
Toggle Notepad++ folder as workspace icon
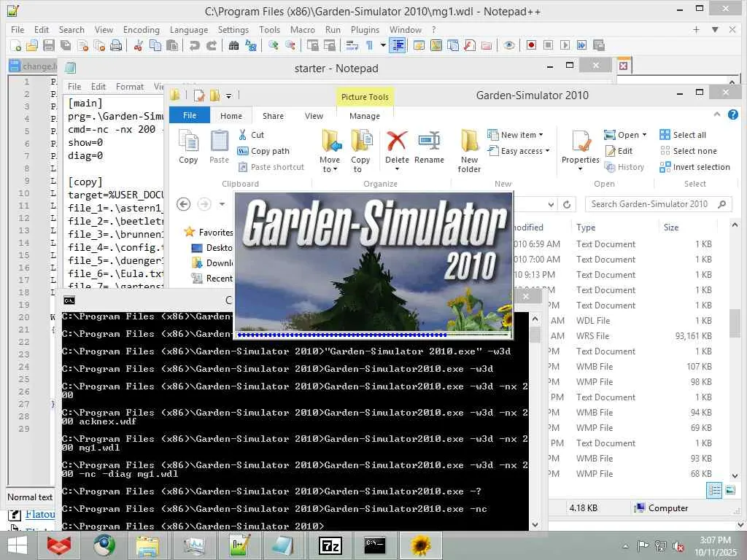click(487, 45)
